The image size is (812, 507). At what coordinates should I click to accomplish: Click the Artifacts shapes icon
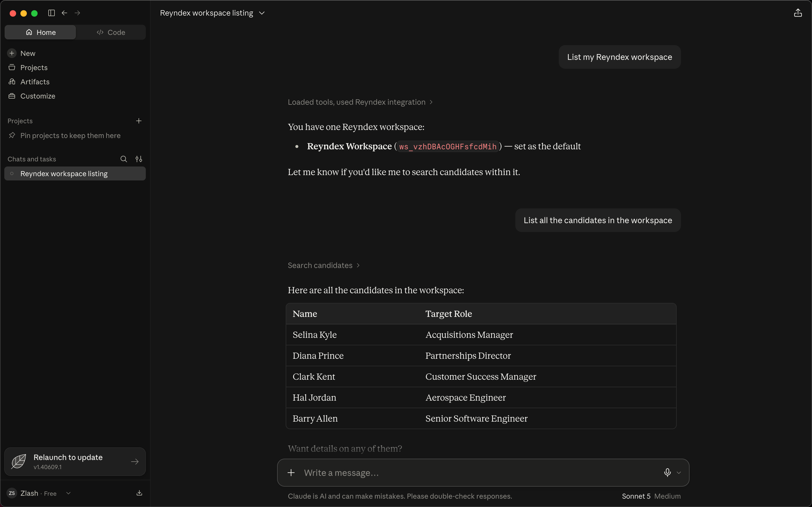[12, 81]
